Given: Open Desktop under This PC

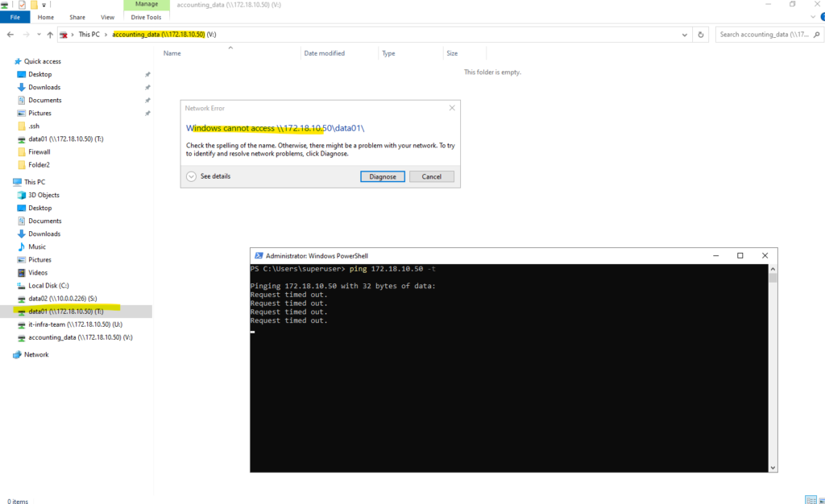Looking at the screenshot, I should pos(40,208).
